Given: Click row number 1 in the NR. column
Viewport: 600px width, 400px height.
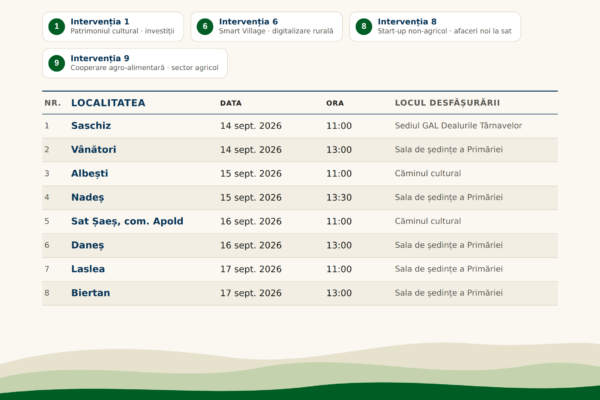Looking at the screenshot, I should point(47,126).
